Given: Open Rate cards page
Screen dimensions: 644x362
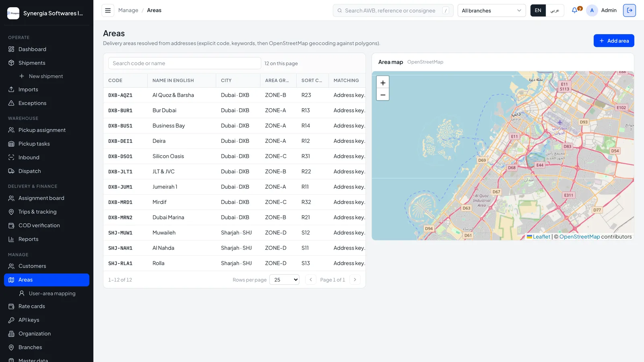Looking at the screenshot, I should (47, 306).
